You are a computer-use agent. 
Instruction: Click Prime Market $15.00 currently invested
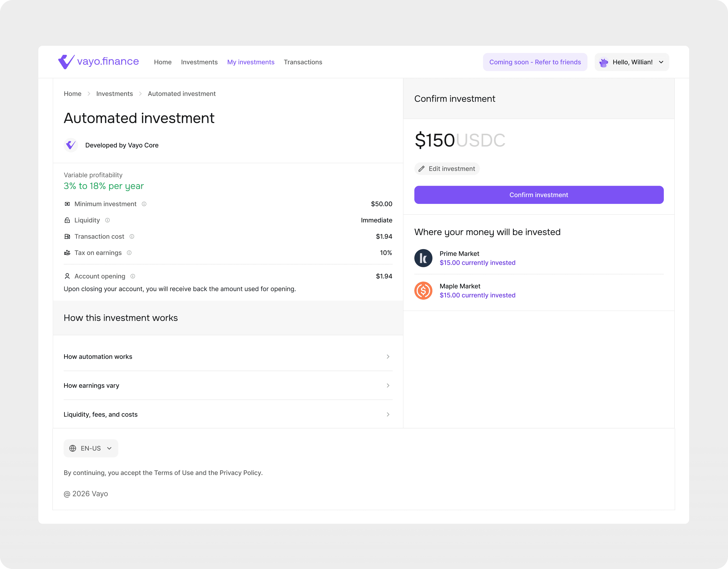(477, 263)
